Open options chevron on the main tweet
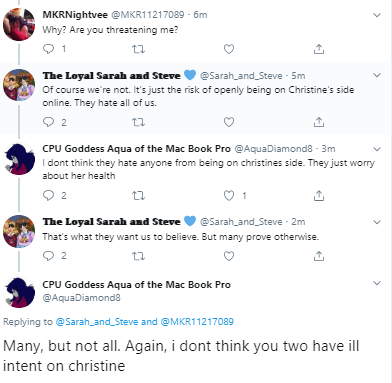The height and width of the screenshot is (383, 392). [x=377, y=283]
